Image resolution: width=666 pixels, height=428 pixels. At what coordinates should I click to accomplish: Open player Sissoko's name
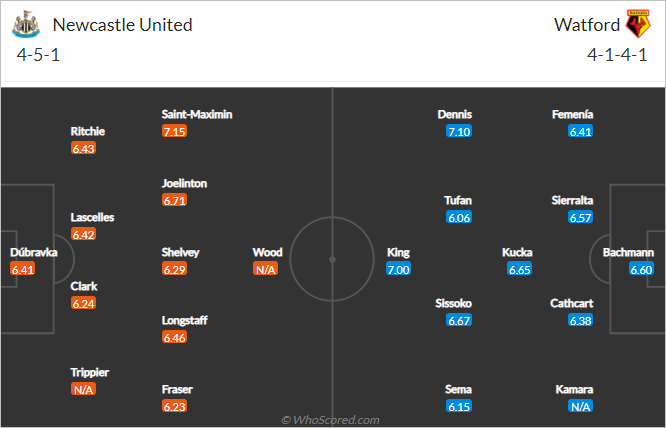click(453, 303)
